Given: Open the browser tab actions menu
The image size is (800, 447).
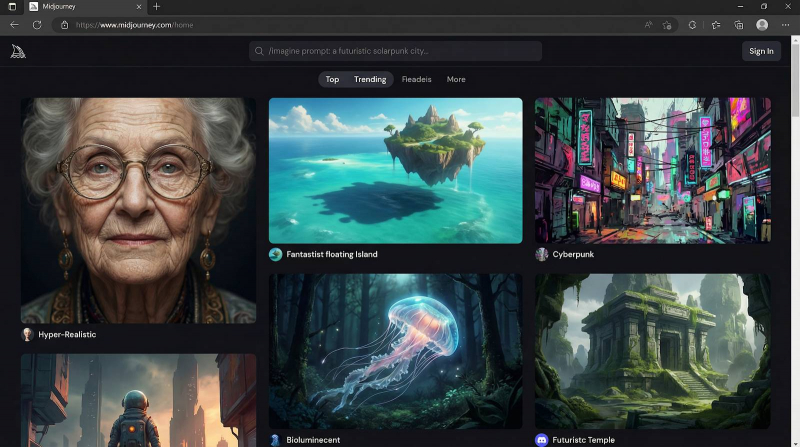Looking at the screenshot, I should tap(12, 7).
